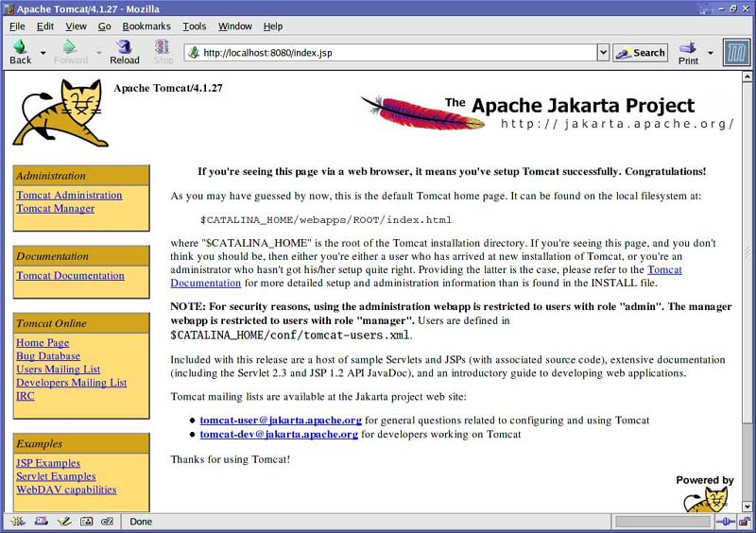Open WebDAV capabilities link

[x=66, y=490]
